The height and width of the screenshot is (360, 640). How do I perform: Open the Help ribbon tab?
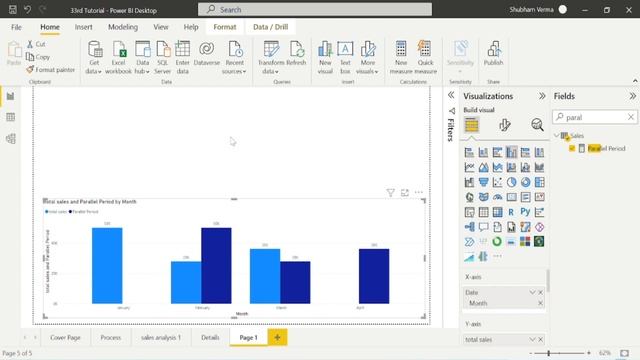(191, 27)
